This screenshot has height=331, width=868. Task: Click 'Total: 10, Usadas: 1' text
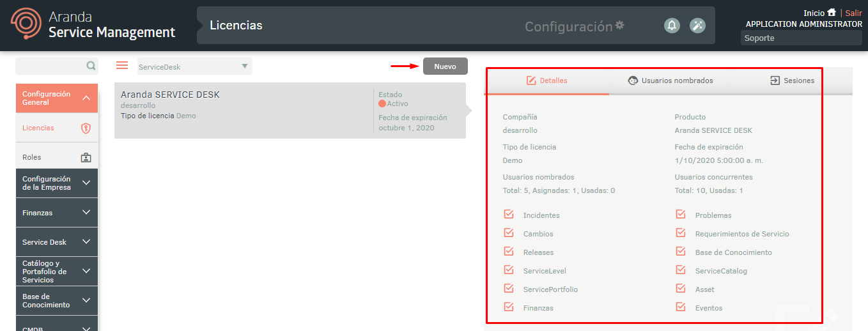pos(709,190)
